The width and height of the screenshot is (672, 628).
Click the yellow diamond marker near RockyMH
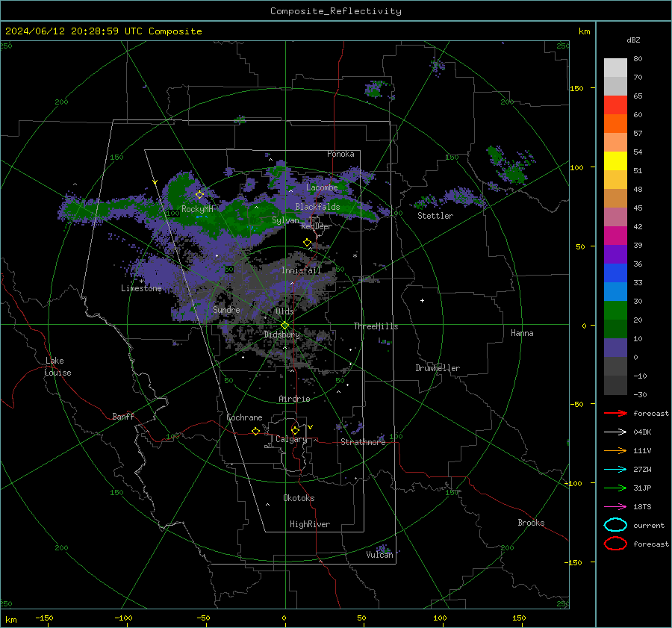tap(199, 195)
